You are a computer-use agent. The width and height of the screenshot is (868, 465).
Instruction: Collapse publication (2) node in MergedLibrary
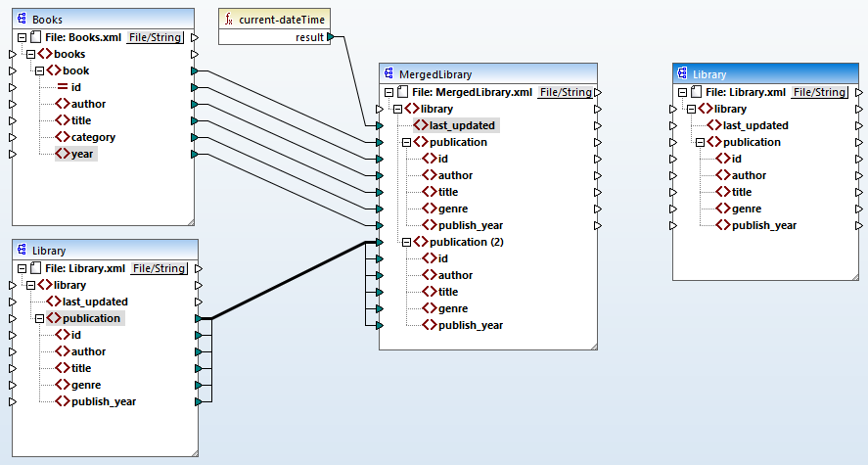click(x=407, y=242)
